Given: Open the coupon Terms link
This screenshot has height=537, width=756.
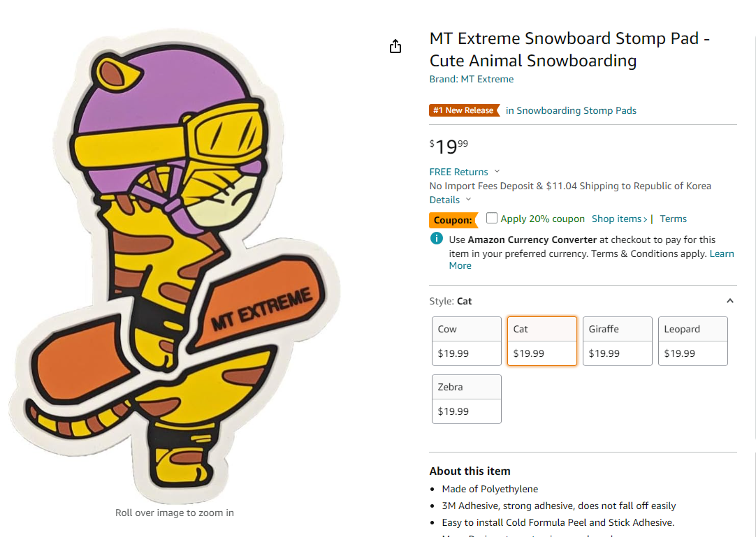Looking at the screenshot, I should (673, 219).
